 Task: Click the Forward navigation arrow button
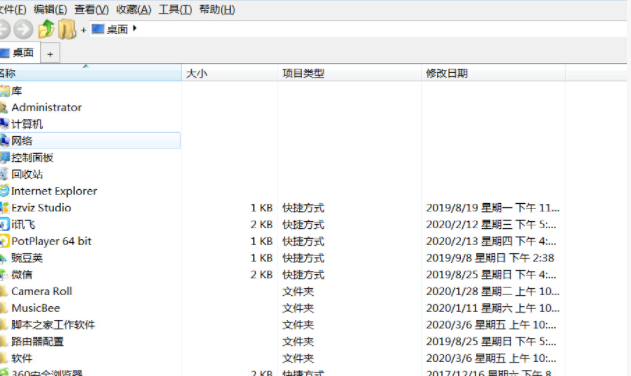pos(23,29)
